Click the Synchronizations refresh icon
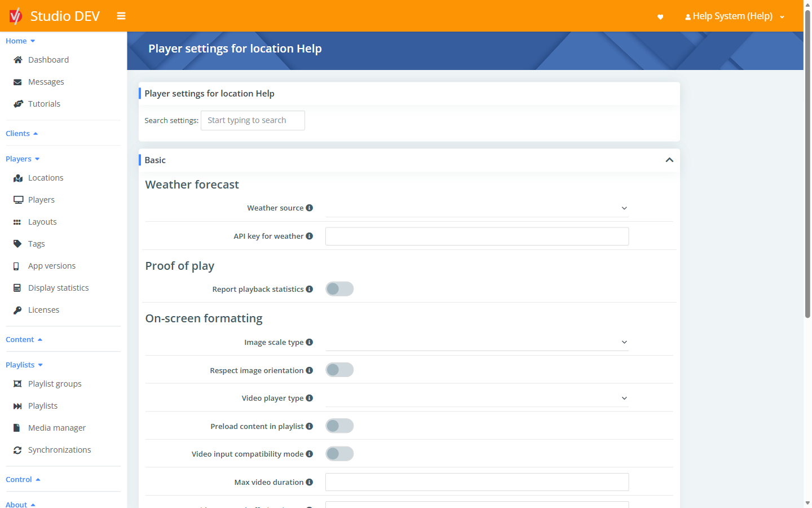The height and width of the screenshot is (508, 812). 17,450
